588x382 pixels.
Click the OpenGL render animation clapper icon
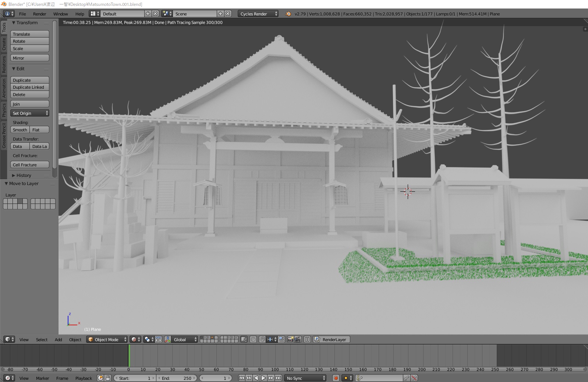[298, 339]
